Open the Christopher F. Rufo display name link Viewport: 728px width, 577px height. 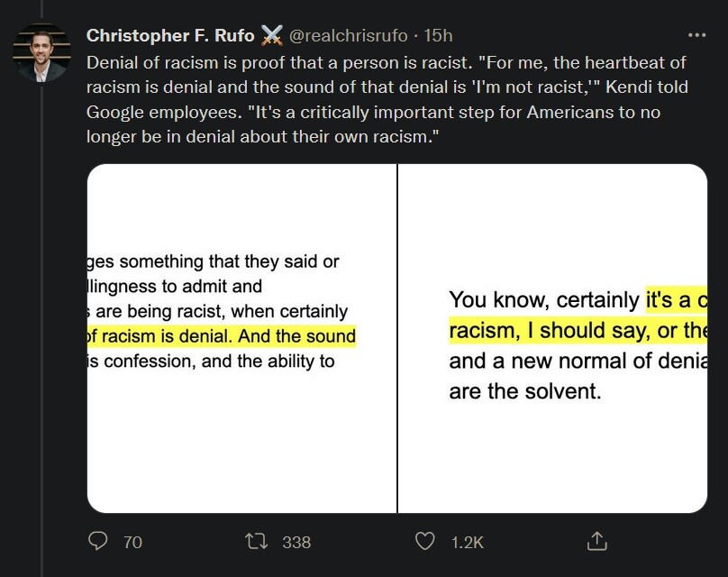click(x=170, y=36)
